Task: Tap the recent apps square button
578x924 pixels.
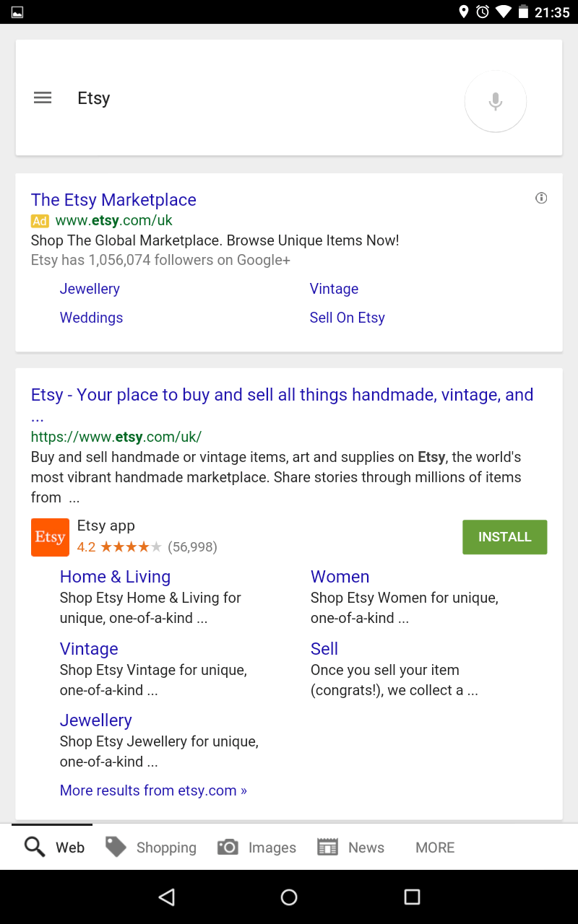Action: click(412, 897)
